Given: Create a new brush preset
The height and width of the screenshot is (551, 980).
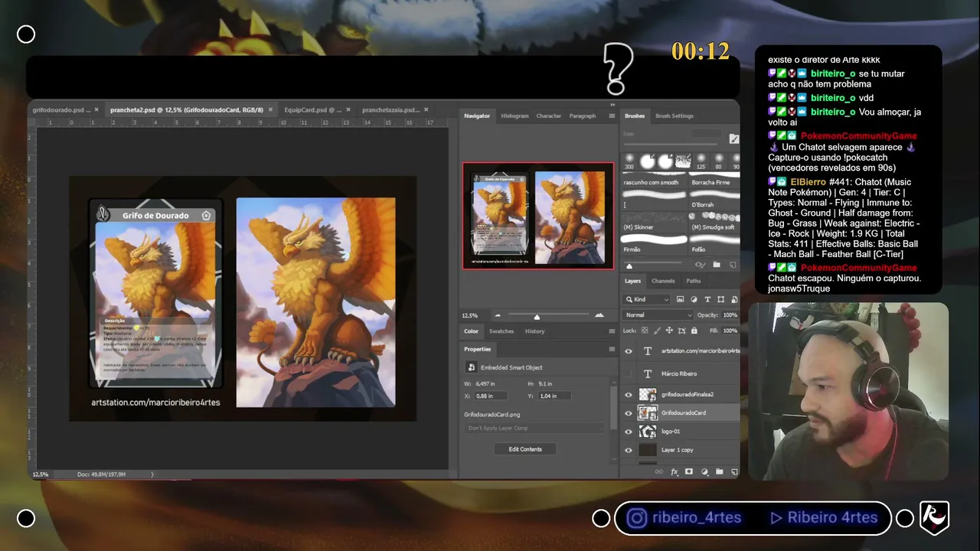Looking at the screenshot, I should click(x=733, y=265).
